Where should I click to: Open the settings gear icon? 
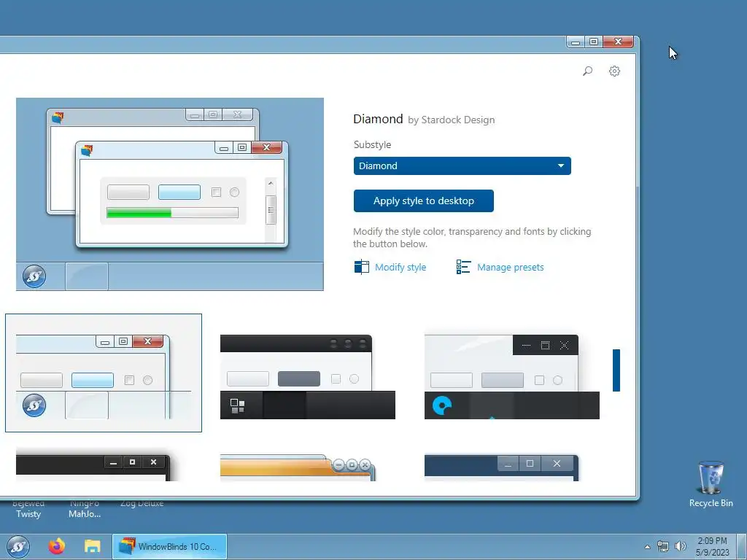point(614,71)
